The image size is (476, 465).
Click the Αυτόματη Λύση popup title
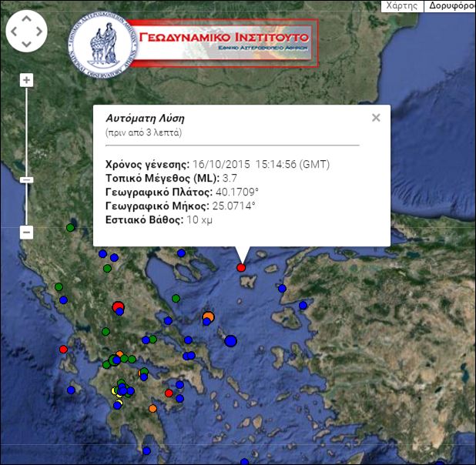145,119
